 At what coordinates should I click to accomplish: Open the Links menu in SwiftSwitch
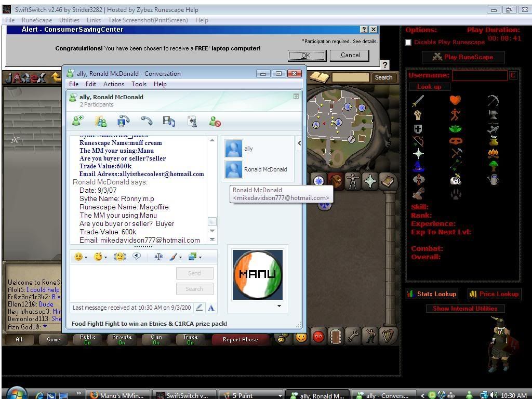94,20
